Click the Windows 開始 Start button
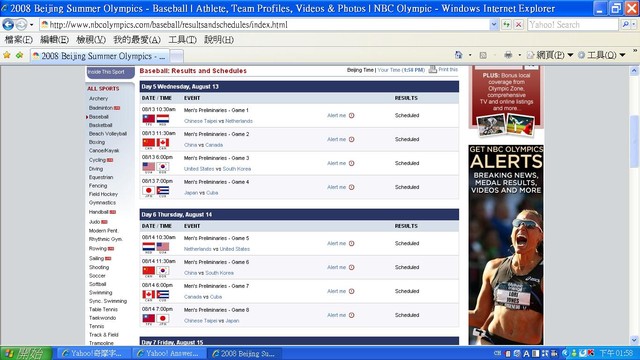Image resolution: width=640 pixels, height=360 pixels. tap(26, 353)
